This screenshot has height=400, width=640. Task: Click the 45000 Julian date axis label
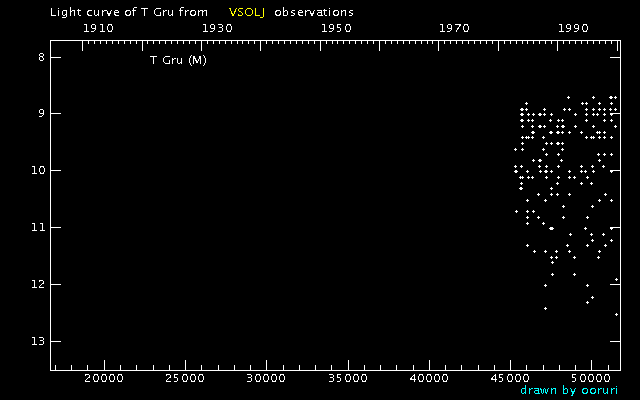point(510,379)
